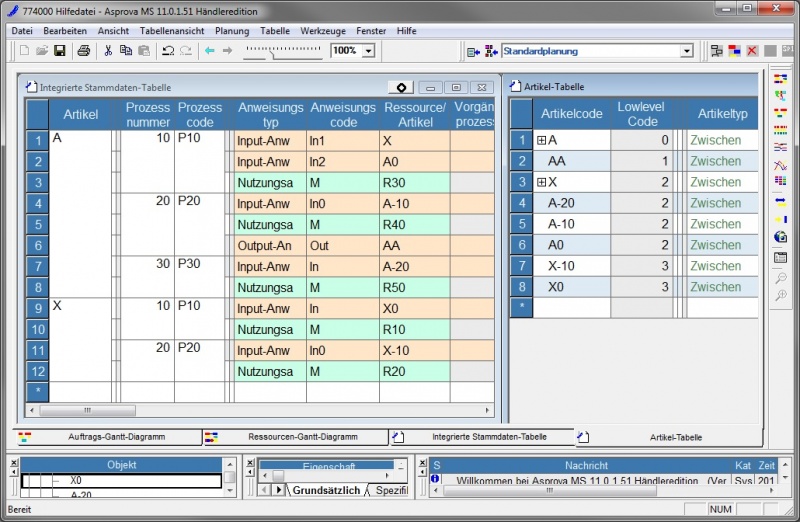
Task: Click the green back navigation arrow
Action: [x=210, y=50]
